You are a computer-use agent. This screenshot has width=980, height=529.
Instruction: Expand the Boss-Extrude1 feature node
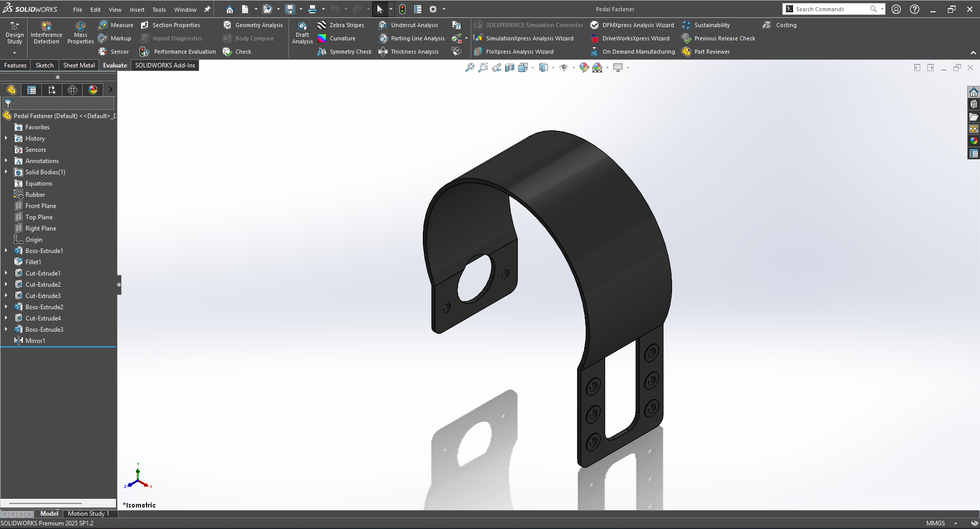pyautogui.click(x=6, y=251)
